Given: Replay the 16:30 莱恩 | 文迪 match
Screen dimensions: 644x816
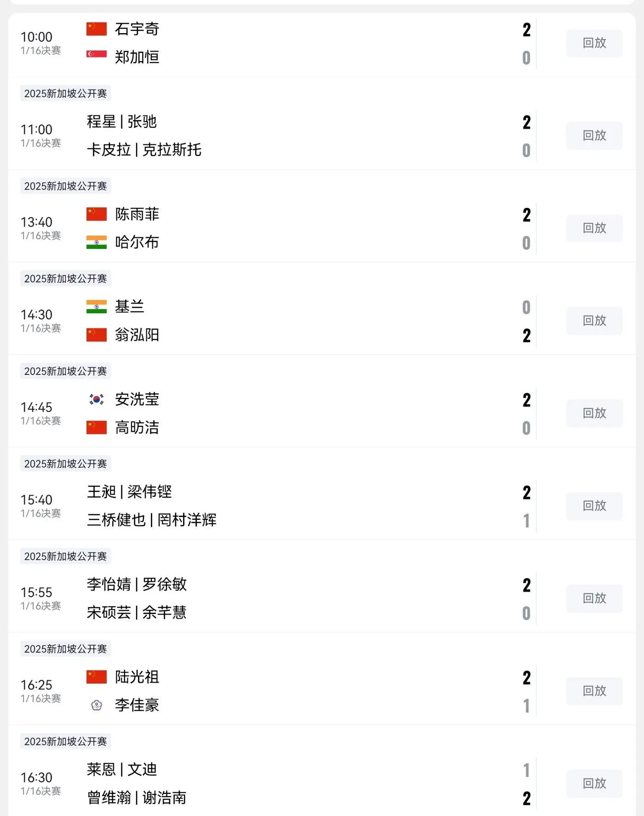Looking at the screenshot, I should [x=594, y=783].
